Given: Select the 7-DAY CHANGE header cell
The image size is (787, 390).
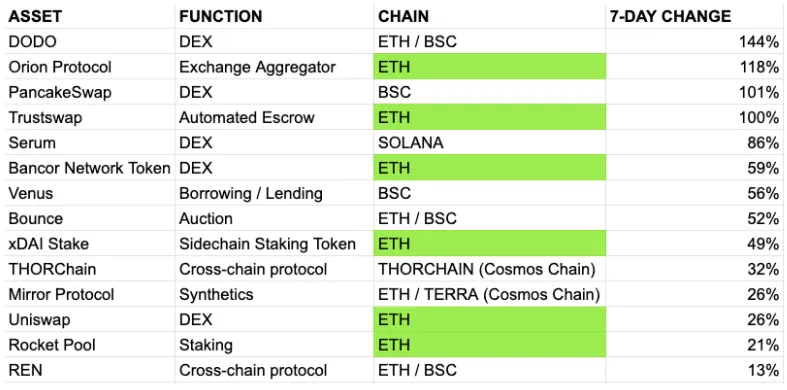Looking at the screenshot, I should tap(695, 17).
